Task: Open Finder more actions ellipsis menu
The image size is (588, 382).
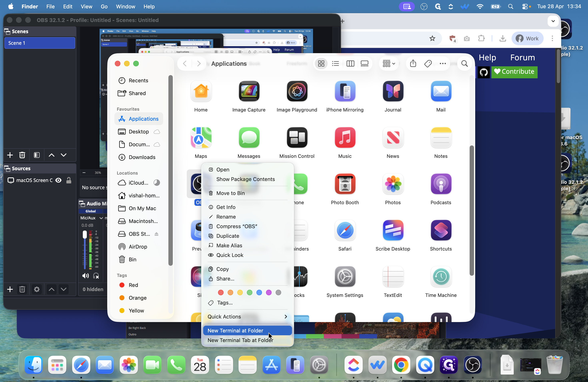Action: point(442,64)
